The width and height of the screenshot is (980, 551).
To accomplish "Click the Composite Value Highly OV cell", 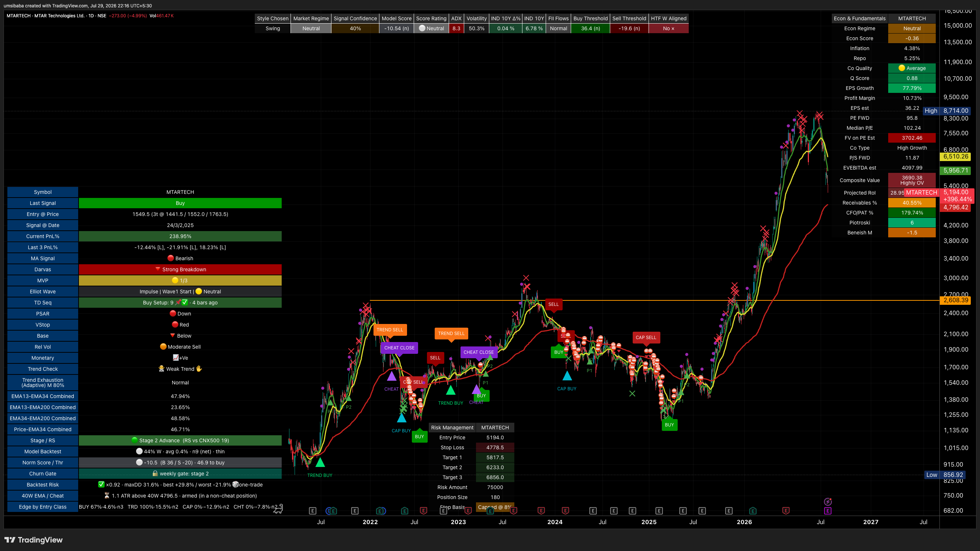I will (912, 180).
